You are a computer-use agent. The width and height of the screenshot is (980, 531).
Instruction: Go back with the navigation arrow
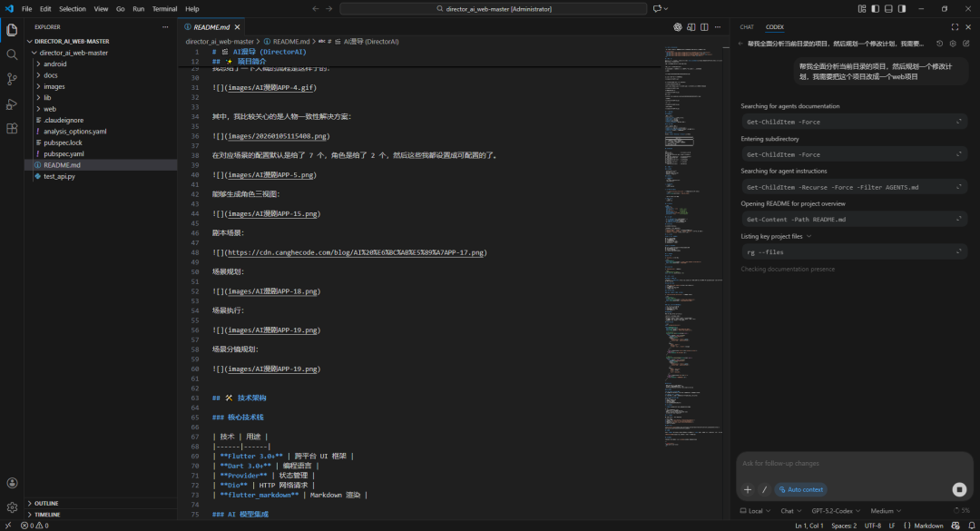point(316,9)
